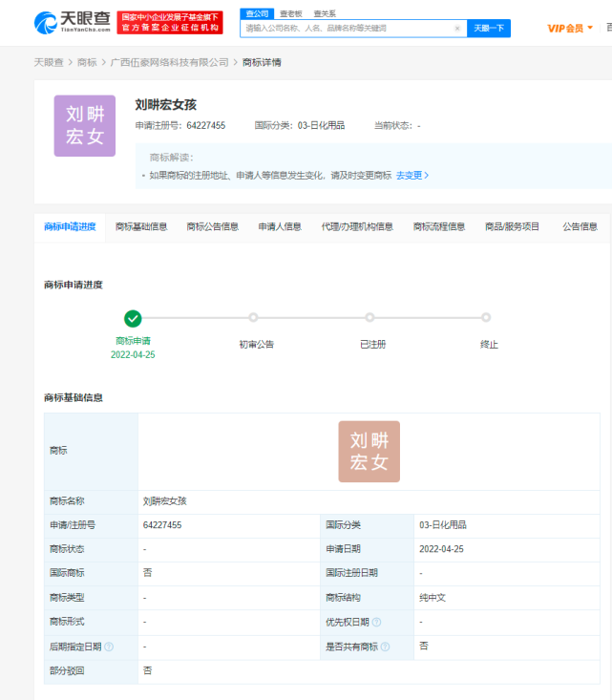The width and height of the screenshot is (612, 700).
Task: Open 广西伍豪网络科技有限公司 breadcrumb link
Action: (170, 62)
